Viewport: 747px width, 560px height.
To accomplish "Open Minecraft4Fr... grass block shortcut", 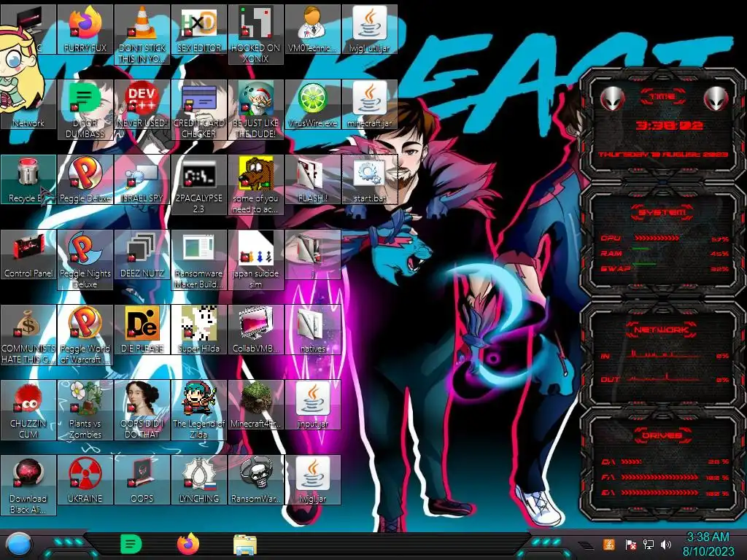I will (256, 405).
